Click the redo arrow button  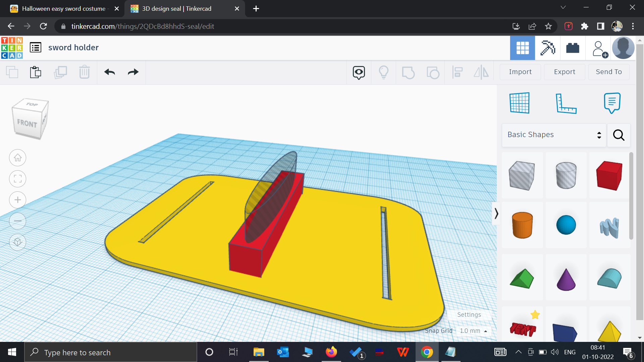(133, 72)
